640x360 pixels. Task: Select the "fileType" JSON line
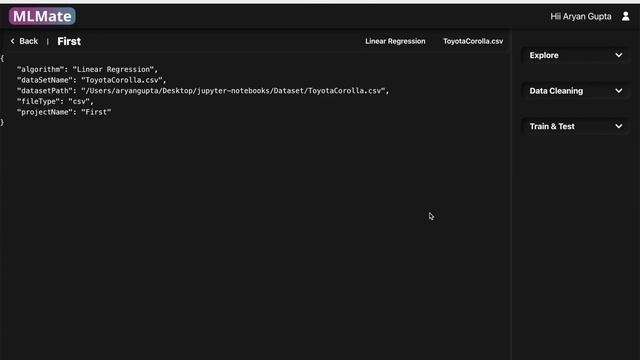pyautogui.click(x=55, y=101)
